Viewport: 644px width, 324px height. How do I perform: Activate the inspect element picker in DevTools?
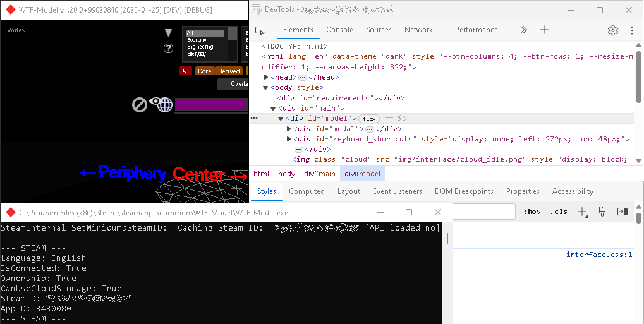click(x=260, y=30)
